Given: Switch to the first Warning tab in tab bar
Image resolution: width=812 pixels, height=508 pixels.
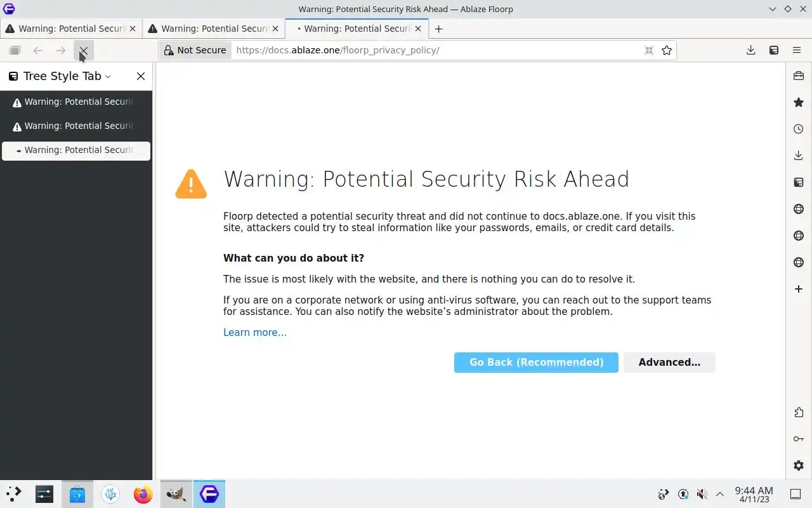Looking at the screenshot, I should 71,29.
